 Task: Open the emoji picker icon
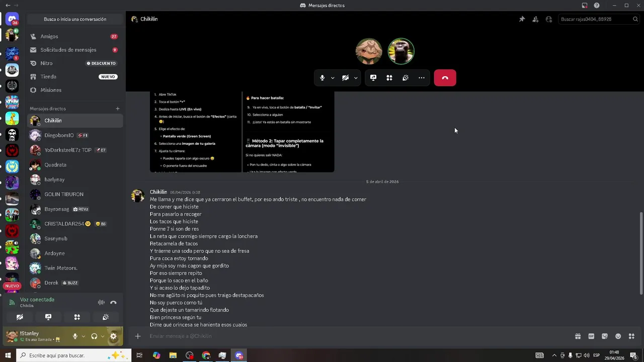[x=618, y=336]
